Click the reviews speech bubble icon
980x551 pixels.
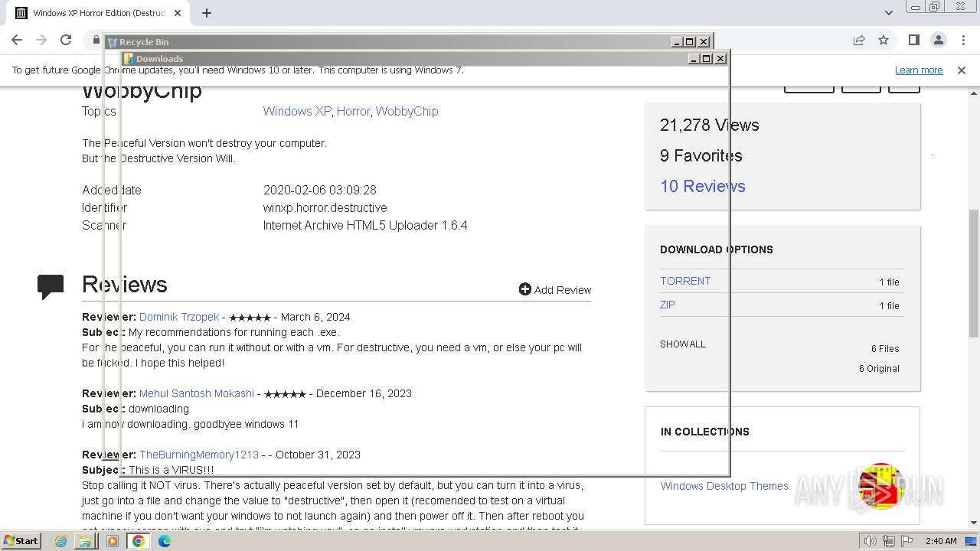[x=51, y=286]
